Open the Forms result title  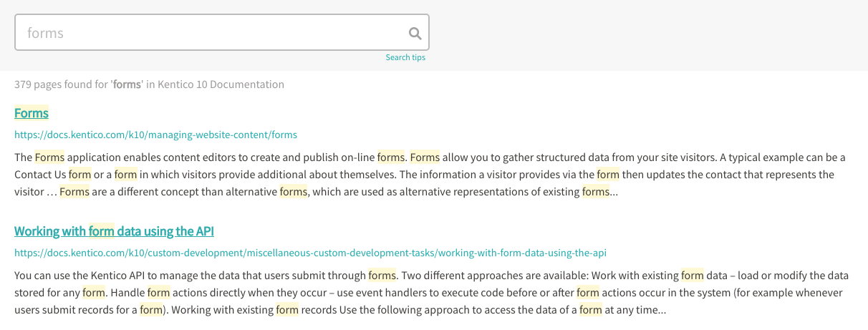[32, 113]
